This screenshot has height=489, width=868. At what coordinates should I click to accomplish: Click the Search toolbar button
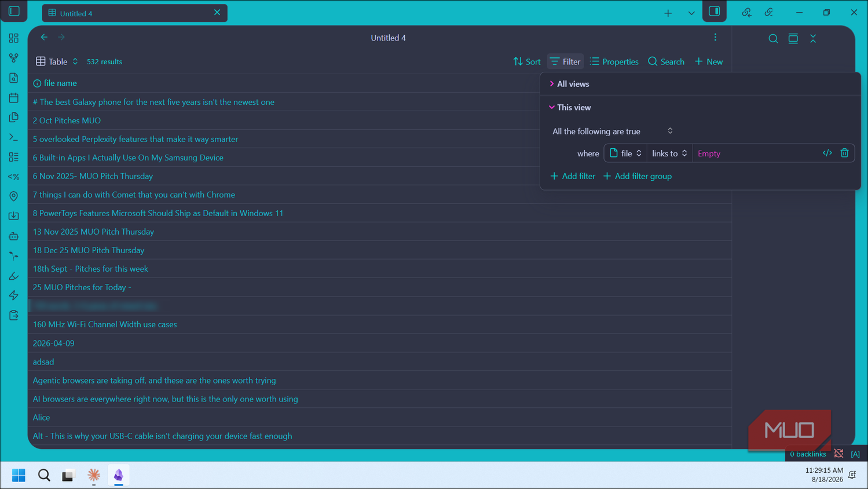666,61
